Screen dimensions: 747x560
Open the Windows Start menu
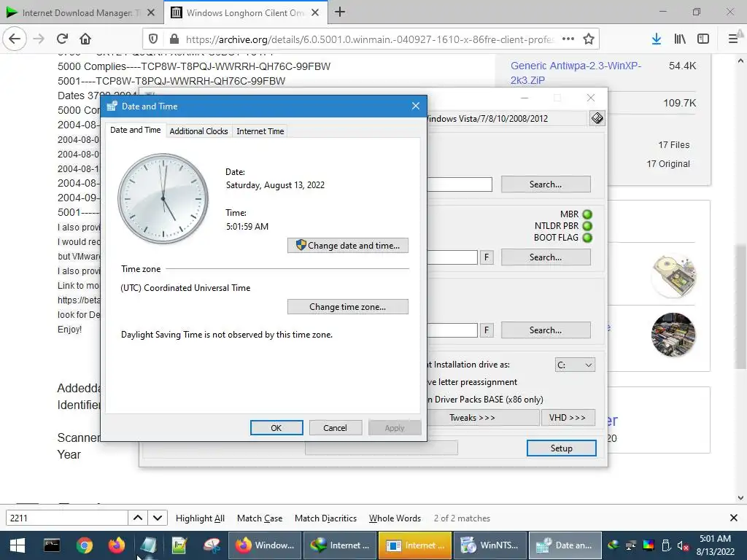point(18,545)
